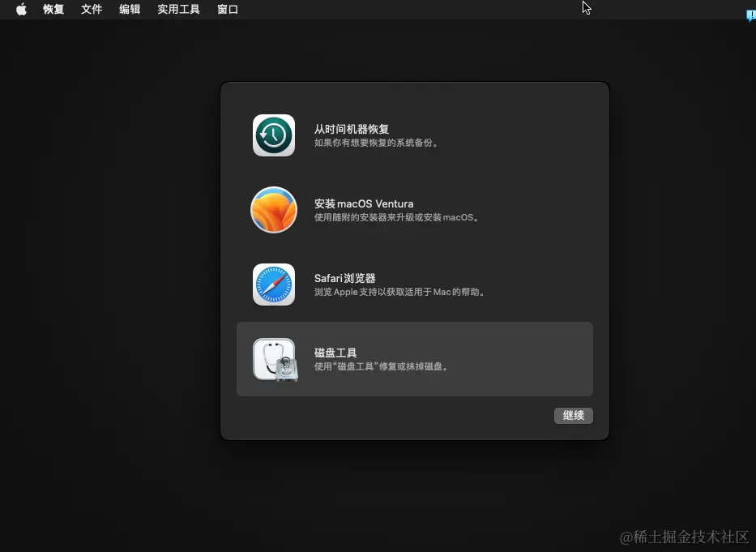The width and height of the screenshot is (756, 552).
Task: Open the Apple logo menu
Action: 21,9
